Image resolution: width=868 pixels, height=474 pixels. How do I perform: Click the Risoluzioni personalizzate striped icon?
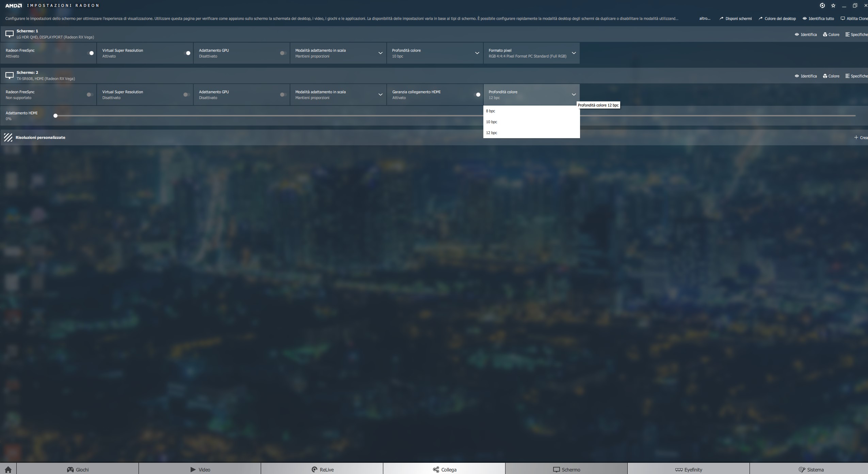tap(8, 137)
